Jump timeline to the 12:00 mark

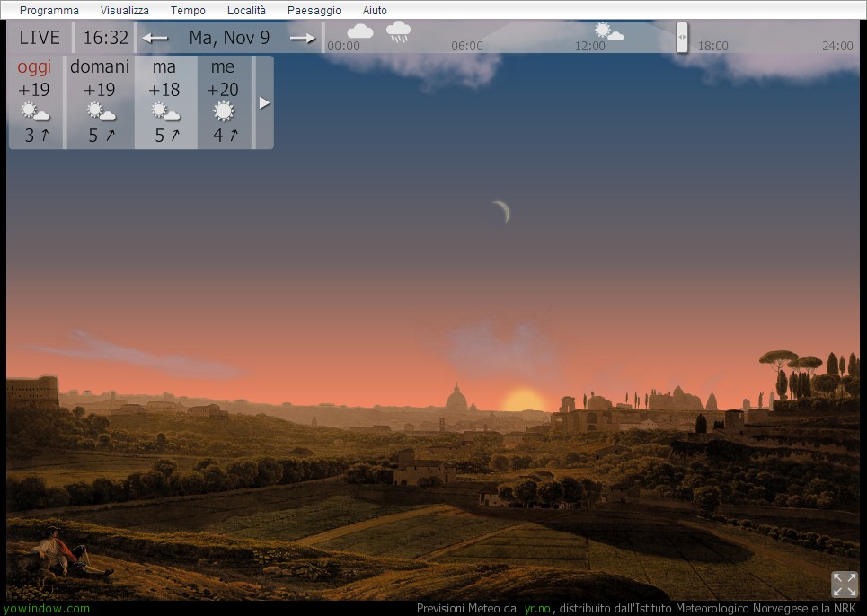click(x=590, y=46)
